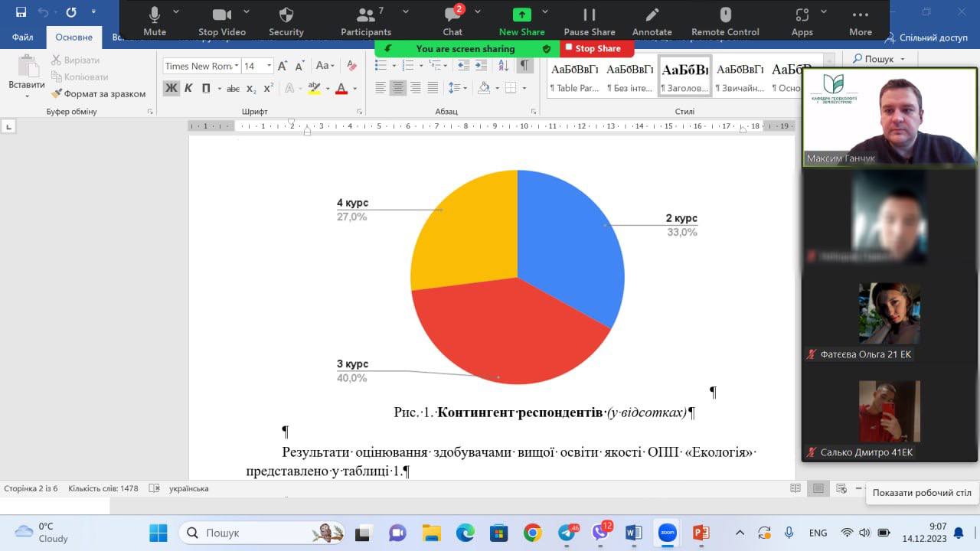The image size is (980, 551).
Task: Open the font size dropdown
Action: [x=269, y=67]
